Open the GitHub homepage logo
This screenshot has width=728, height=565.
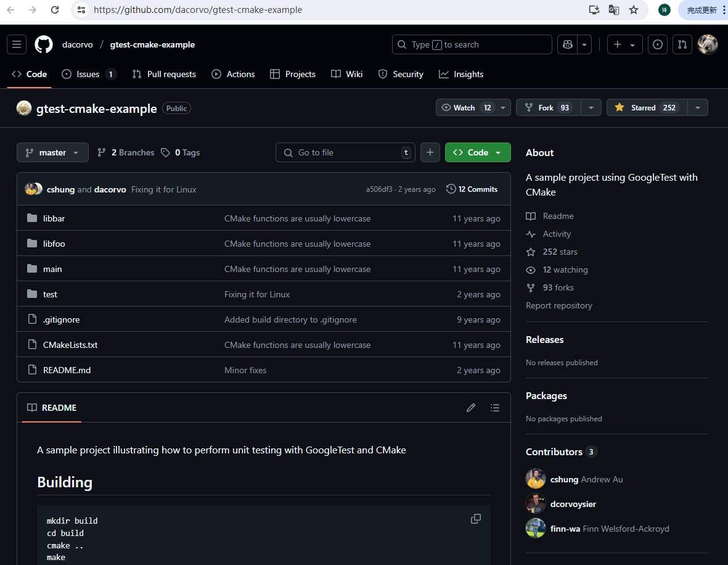point(44,44)
